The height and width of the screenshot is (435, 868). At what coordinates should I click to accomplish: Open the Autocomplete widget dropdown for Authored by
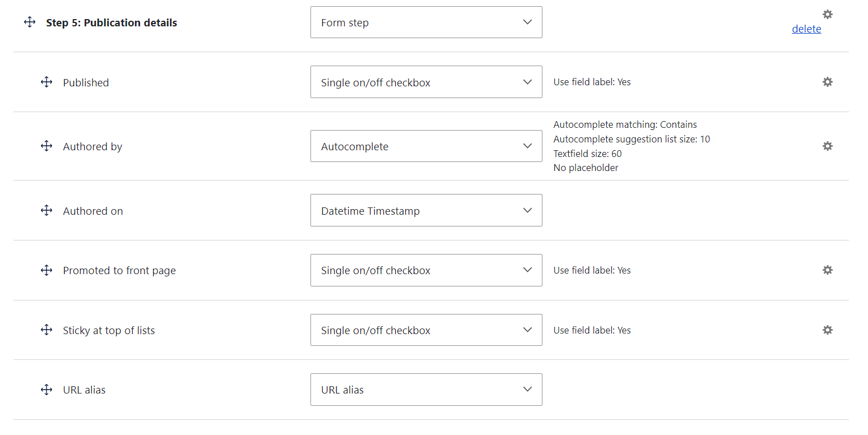pyautogui.click(x=426, y=146)
